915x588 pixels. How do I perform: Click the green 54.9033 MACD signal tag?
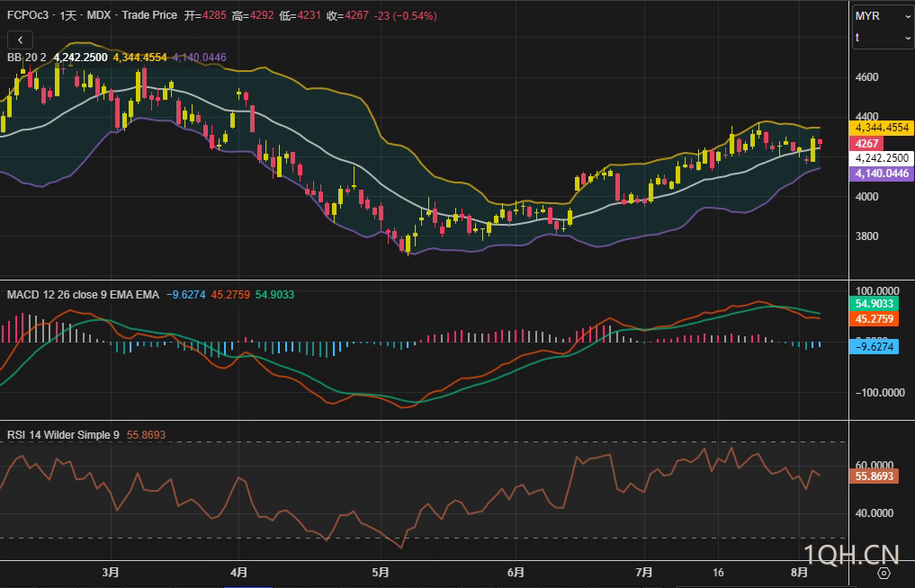click(x=876, y=305)
